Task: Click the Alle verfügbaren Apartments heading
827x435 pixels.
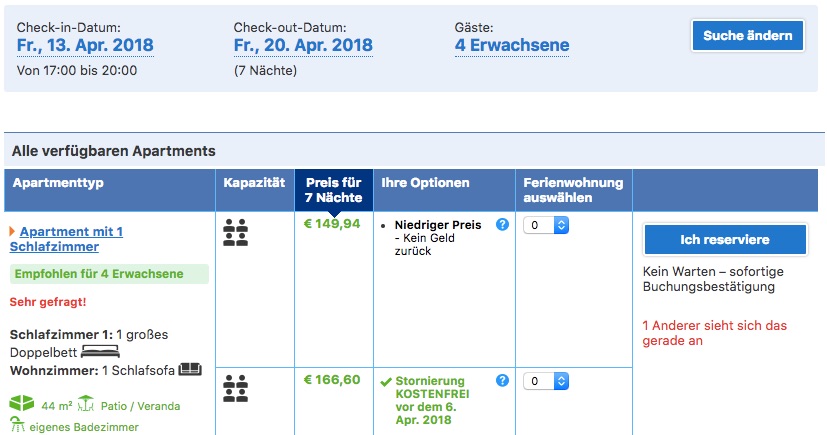Action: coord(113,151)
